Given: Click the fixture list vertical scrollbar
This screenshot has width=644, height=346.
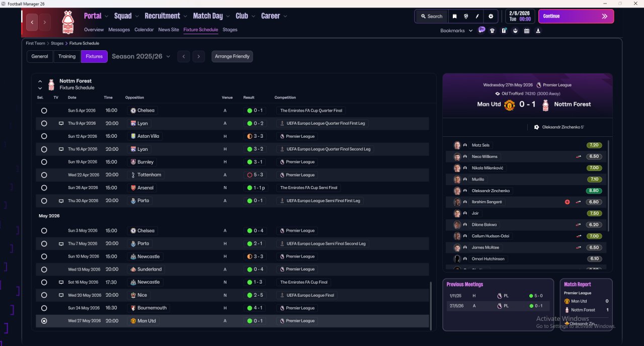Looking at the screenshot, I should tap(431, 305).
